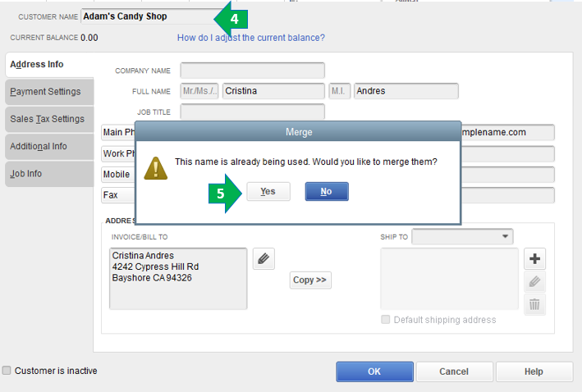Click the plus icon to add a Ship To address

(534, 258)
